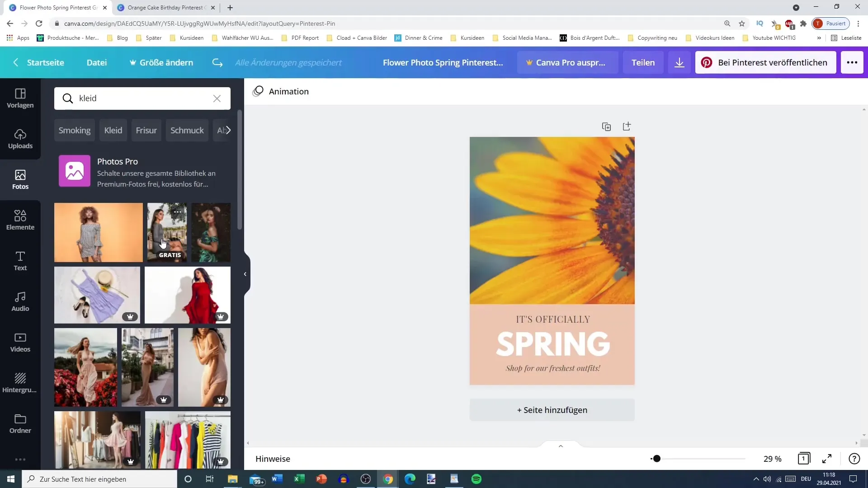Add new page using icon above canvas
Screen dimensions: 868x488
click(627, 127)
